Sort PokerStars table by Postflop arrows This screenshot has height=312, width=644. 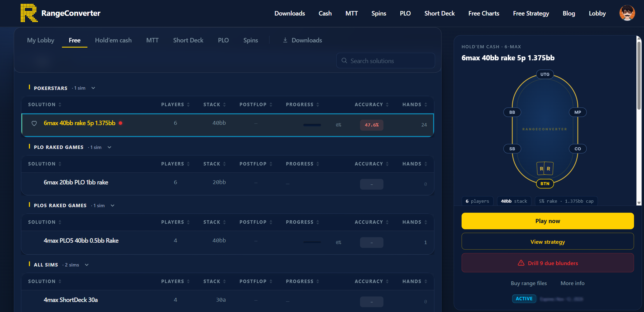tap(271, 105)
